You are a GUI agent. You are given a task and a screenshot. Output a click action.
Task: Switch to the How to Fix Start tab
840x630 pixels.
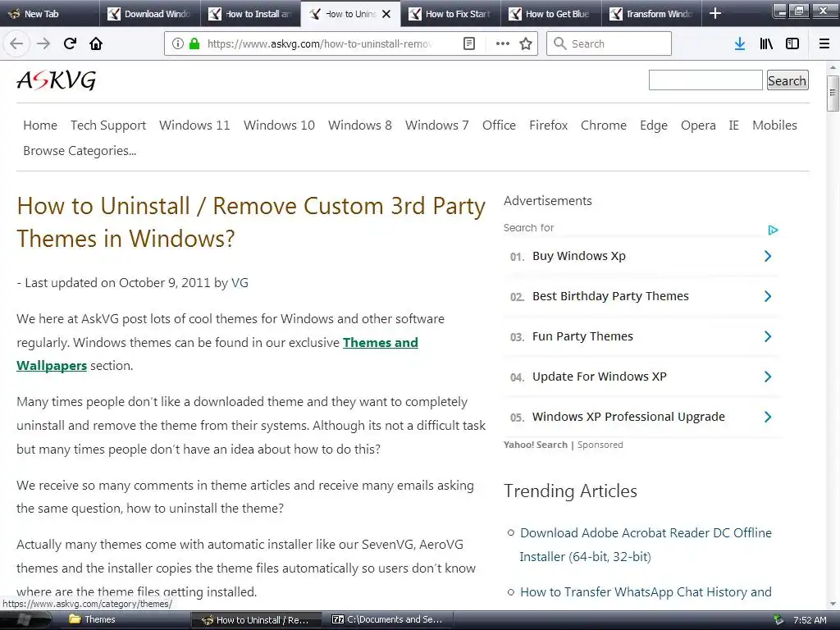tap(450, 14)
